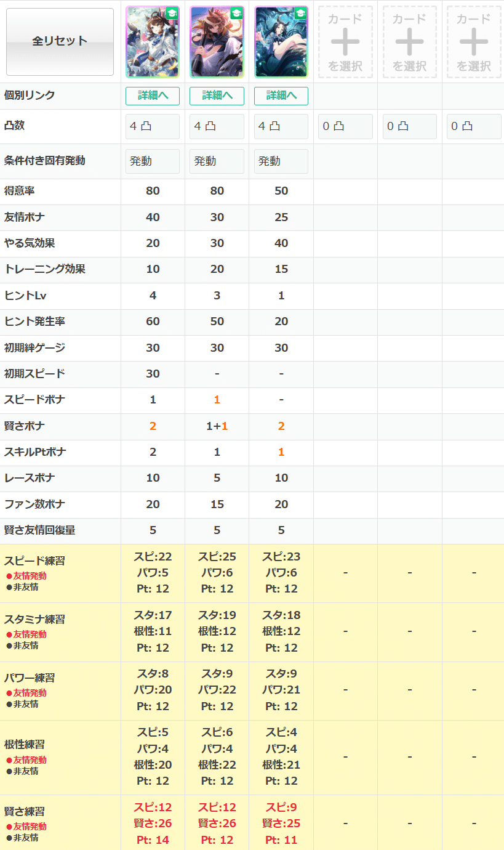Click second card's orange スピードボナ value
This screenshot has height=850, width=504.
(x=217, y=400)
